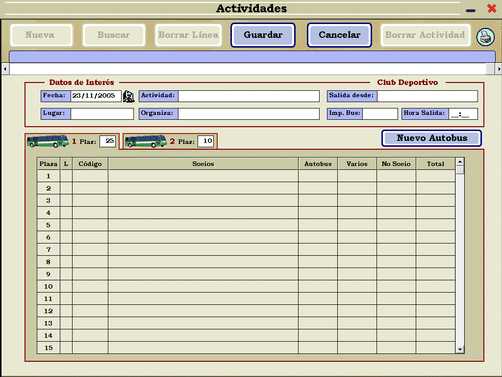502x377 pixels.
Task: Click the Buscar button
Action: (114, 35)
